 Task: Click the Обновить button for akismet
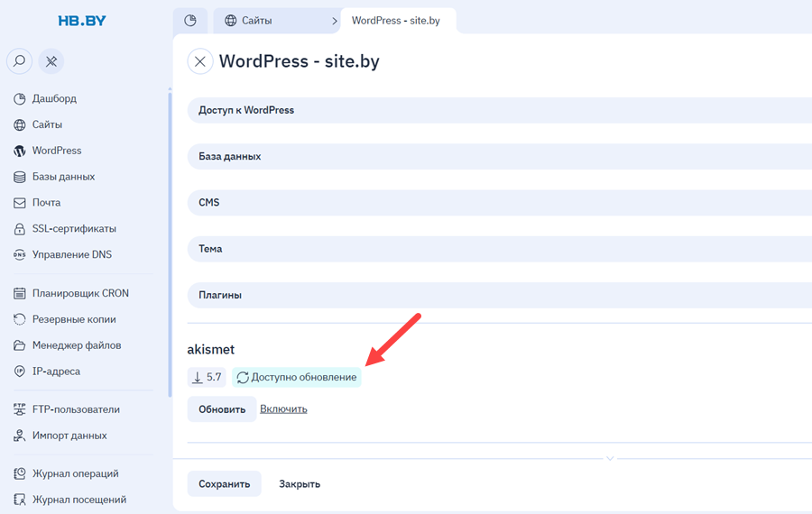(222, 409)
